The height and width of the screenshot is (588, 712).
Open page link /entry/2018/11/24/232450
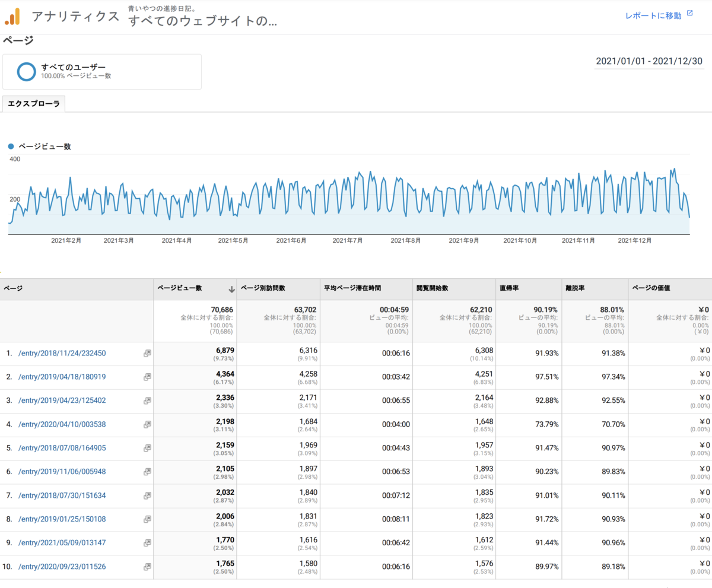click(62, 353)
